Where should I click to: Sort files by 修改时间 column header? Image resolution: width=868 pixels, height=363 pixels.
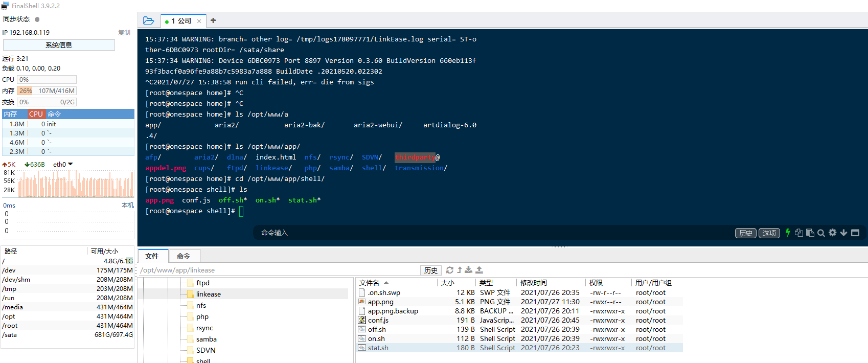coord(551,283)
